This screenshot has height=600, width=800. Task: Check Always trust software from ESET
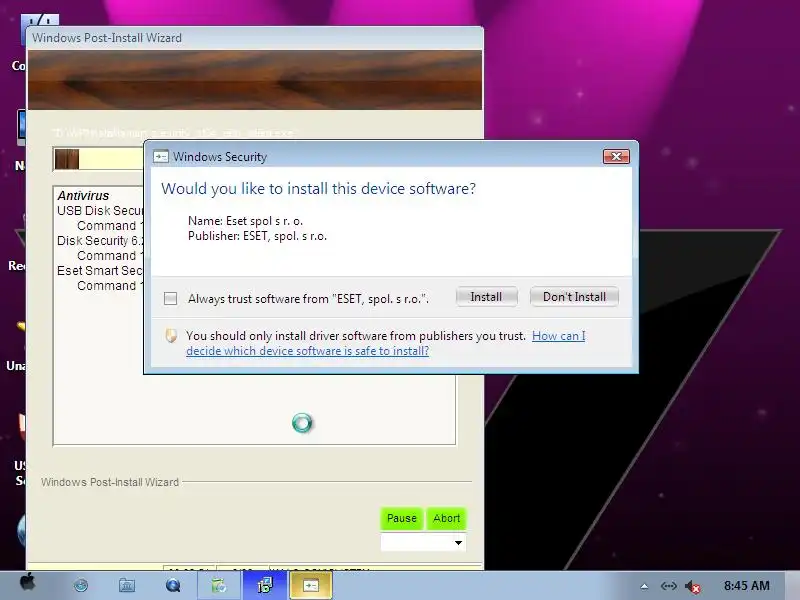click(170, 298)
